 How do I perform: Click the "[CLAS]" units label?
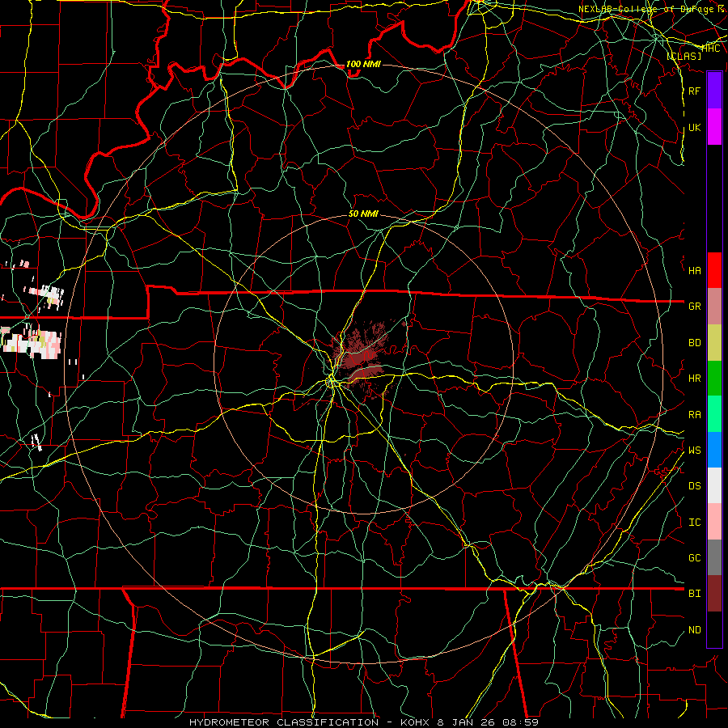click(x=684, y=56)
